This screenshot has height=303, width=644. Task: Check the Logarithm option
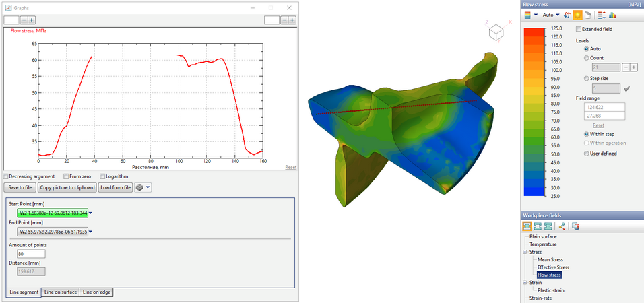point(102,176)
